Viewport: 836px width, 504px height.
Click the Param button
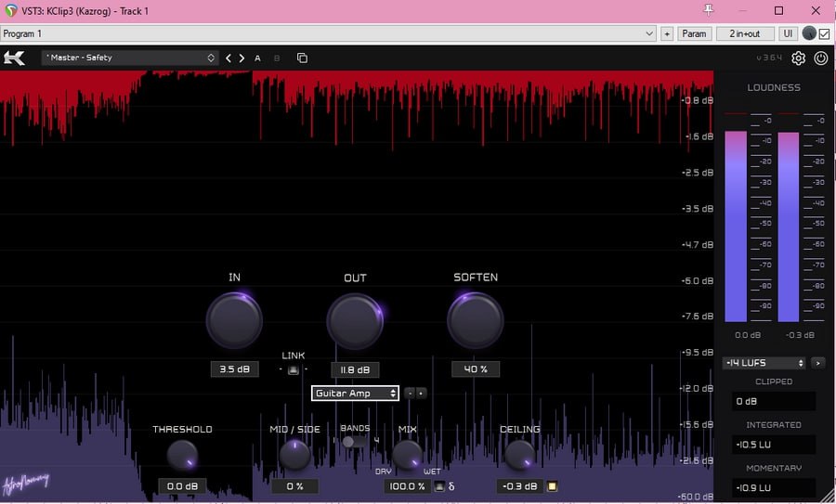(x=694, y=33)
